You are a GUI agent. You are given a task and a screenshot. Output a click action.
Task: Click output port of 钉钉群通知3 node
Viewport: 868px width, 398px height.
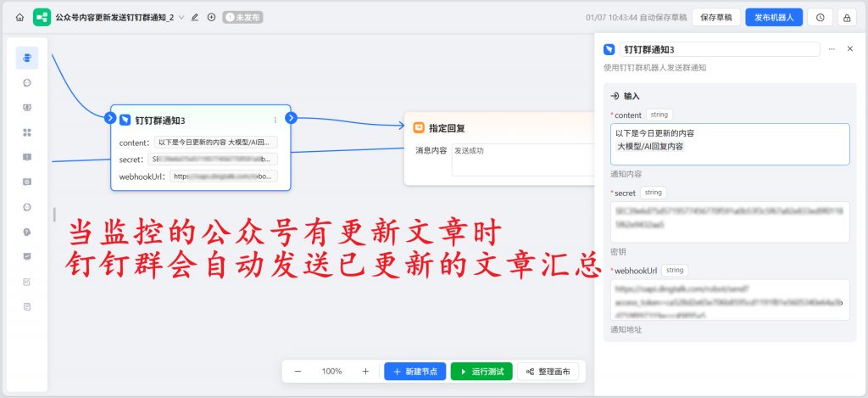[x=292, y=117]
